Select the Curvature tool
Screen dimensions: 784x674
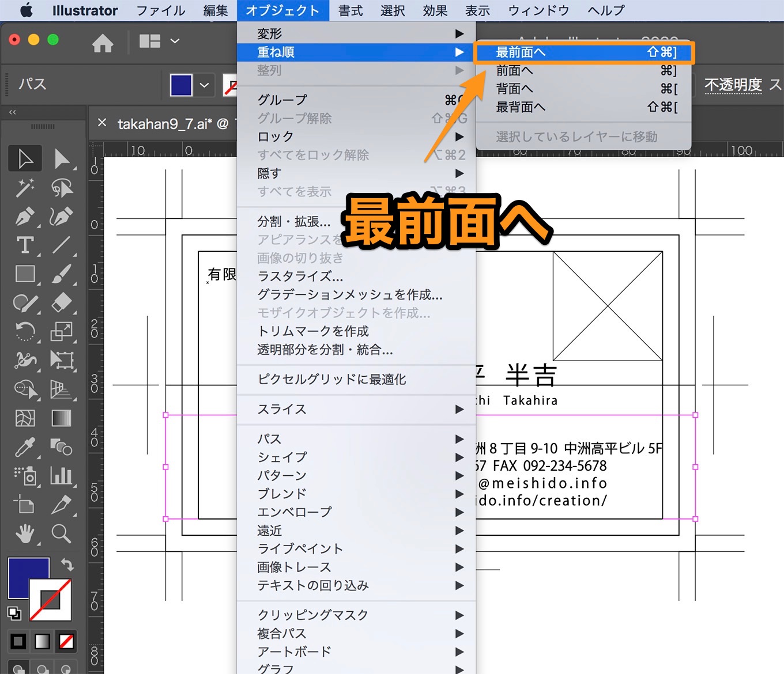(62, 216)
